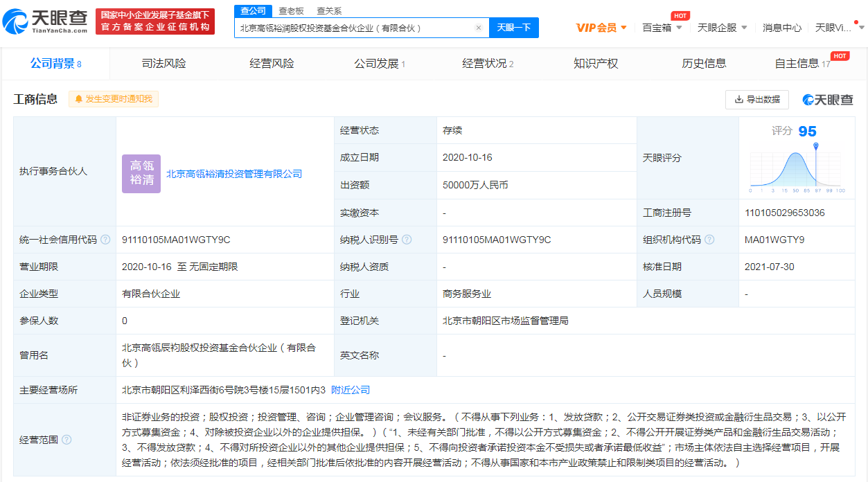
Task: Click the 登记机关 value 北京市朝阳区市场监督管理局
Action: click(x=506, y=321)
